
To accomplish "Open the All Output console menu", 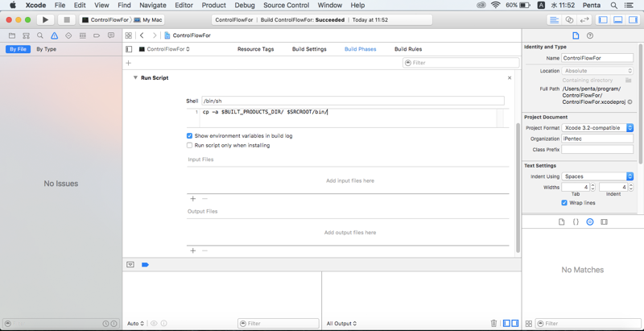I will [341, 324].
